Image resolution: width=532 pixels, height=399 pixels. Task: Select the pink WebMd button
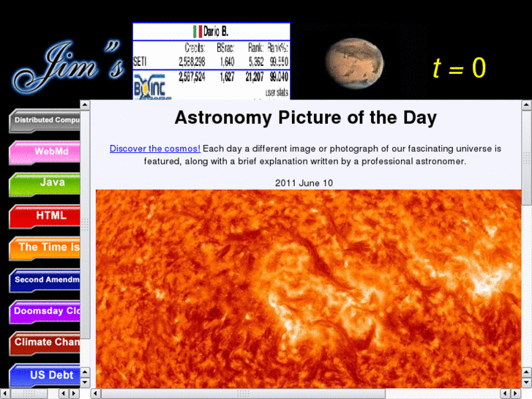pos(44,153)
